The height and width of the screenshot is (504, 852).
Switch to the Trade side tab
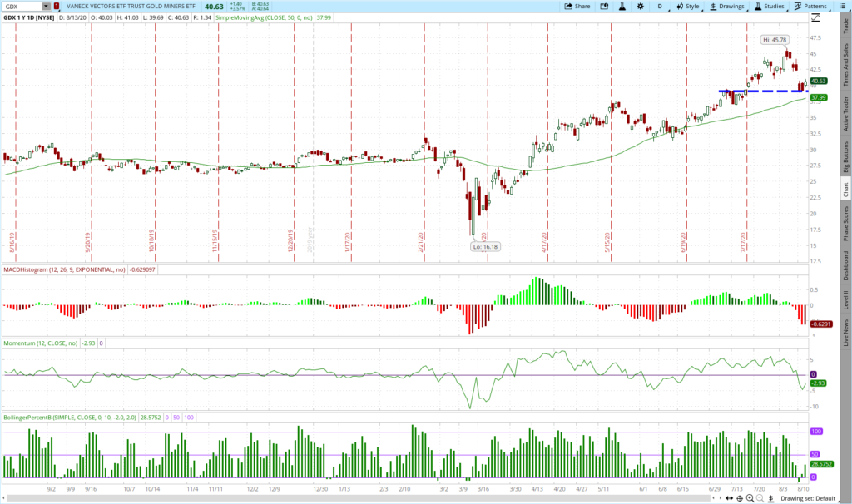(845, 25)
